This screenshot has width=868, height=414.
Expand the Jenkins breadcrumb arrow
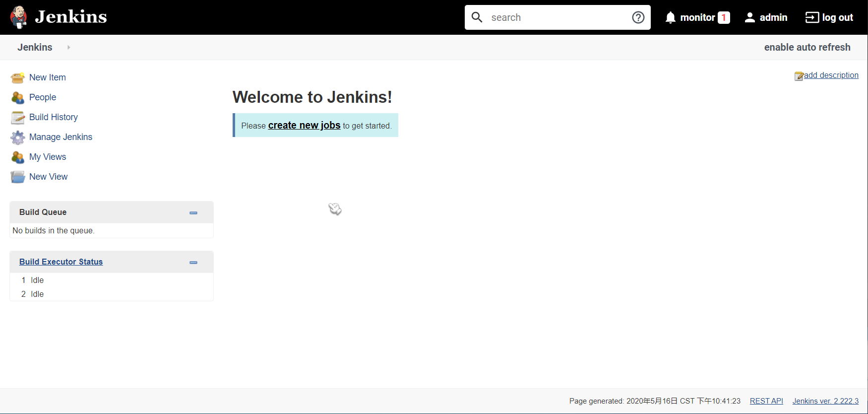pos(68,47)
